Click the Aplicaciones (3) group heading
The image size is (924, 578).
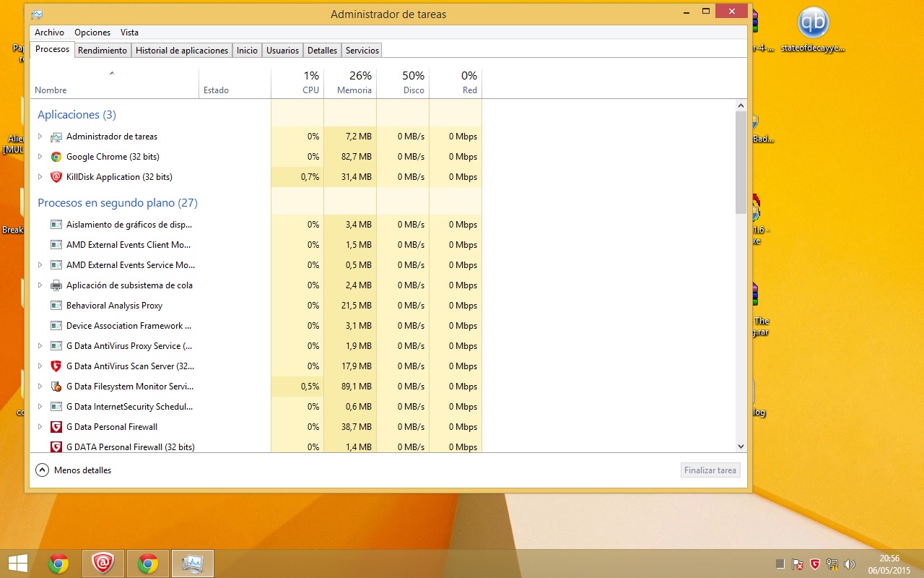77,115
